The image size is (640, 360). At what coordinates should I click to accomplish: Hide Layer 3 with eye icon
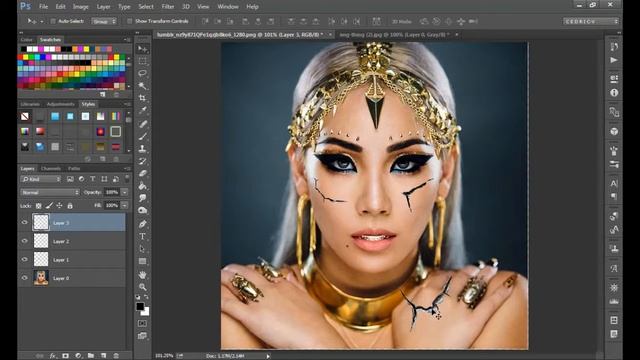(24, 222)
